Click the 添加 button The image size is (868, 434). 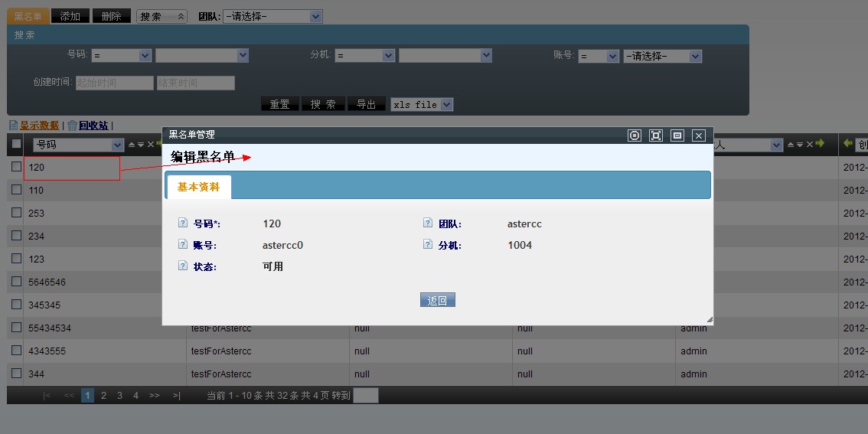coord(70,16)
